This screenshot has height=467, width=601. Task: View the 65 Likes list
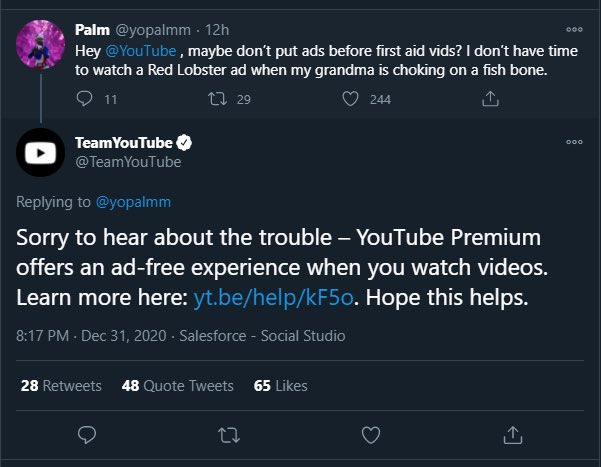click(x=280, y=385)
